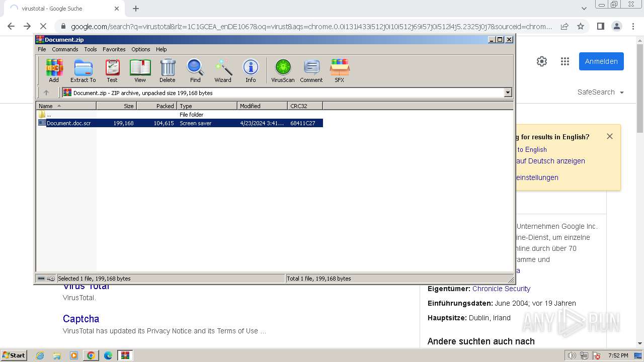Open the Favorites menu
The image size is (644, 362).
[x=114, y=49]
